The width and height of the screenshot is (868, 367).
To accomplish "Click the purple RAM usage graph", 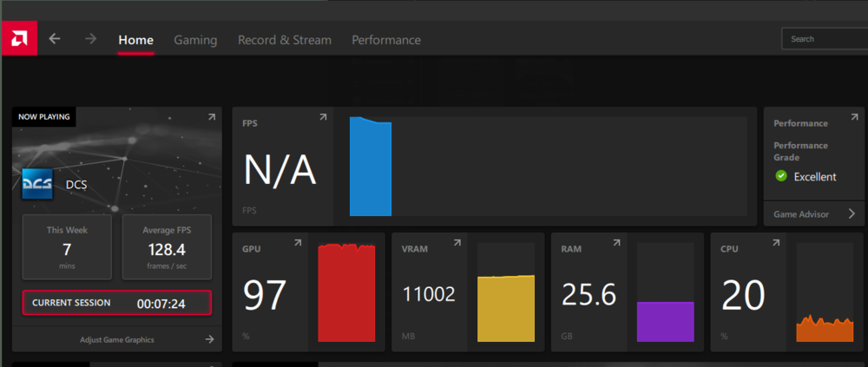I will 666,322.
